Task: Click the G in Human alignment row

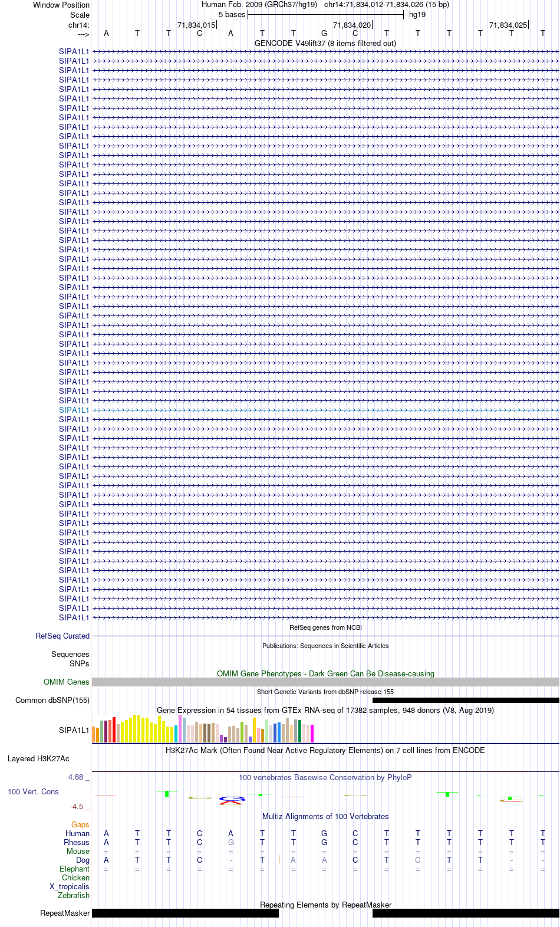Action: tap(324, 833)
